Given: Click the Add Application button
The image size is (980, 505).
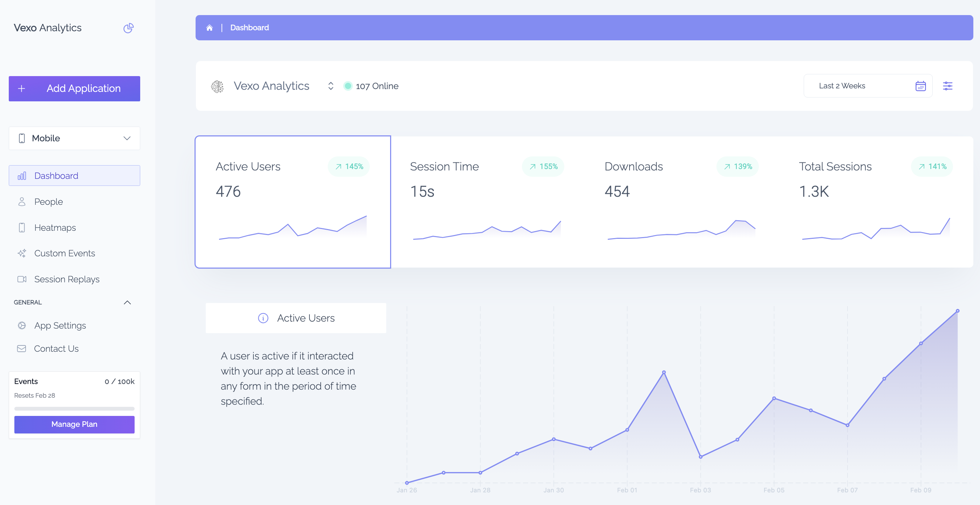Looking at the screenshot, I should coord(74,88).
